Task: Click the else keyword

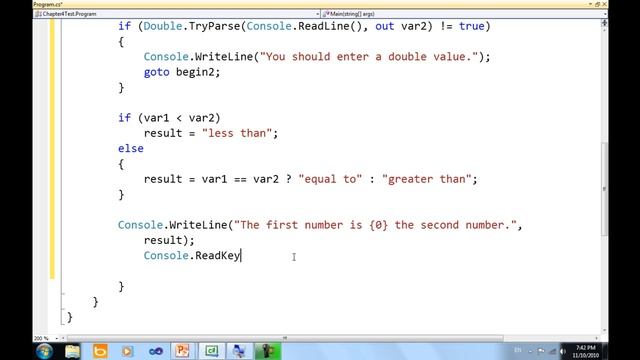Action: tap(131, 149)
